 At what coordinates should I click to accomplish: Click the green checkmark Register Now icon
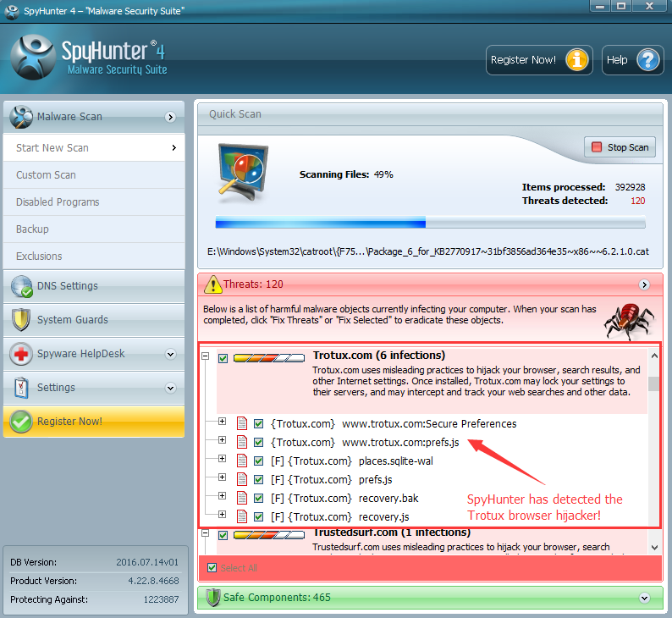(x=21, y=422)
